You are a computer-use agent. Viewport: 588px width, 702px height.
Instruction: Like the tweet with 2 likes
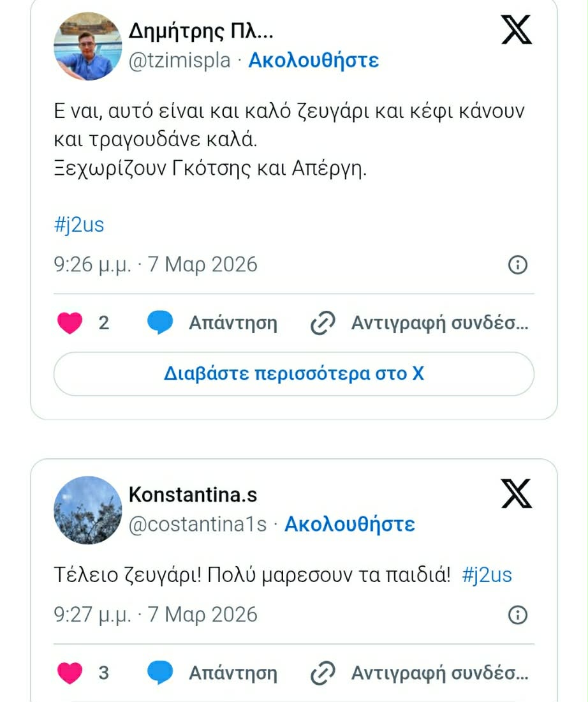point(70,323)
